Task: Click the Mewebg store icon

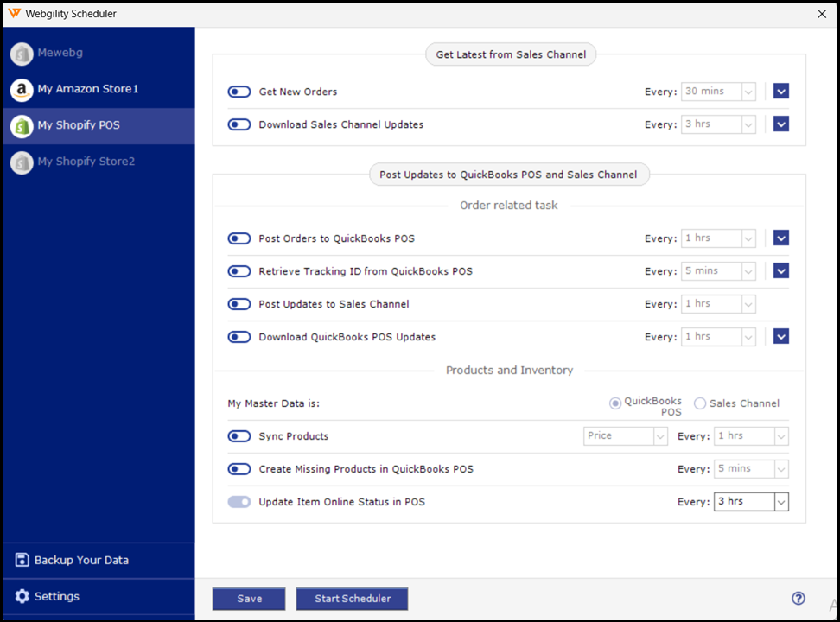Action: coord(21,54)
